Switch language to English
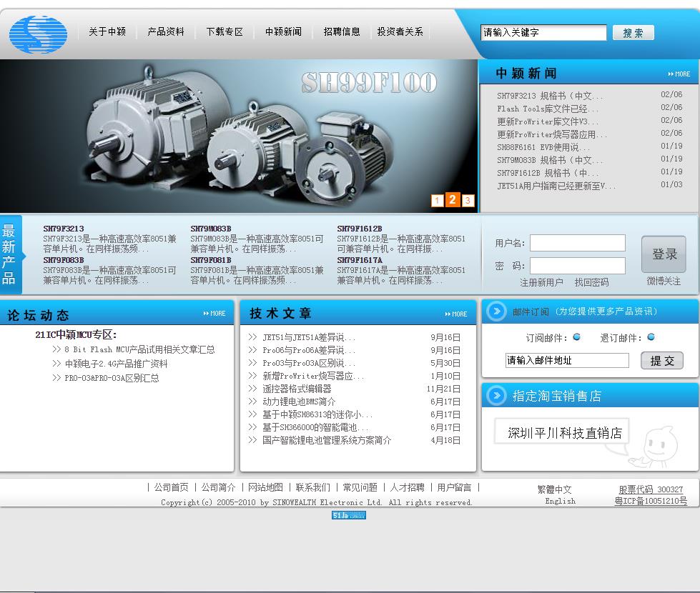The height and width of the screenshot is (593, 700). [x=561, y=501]
